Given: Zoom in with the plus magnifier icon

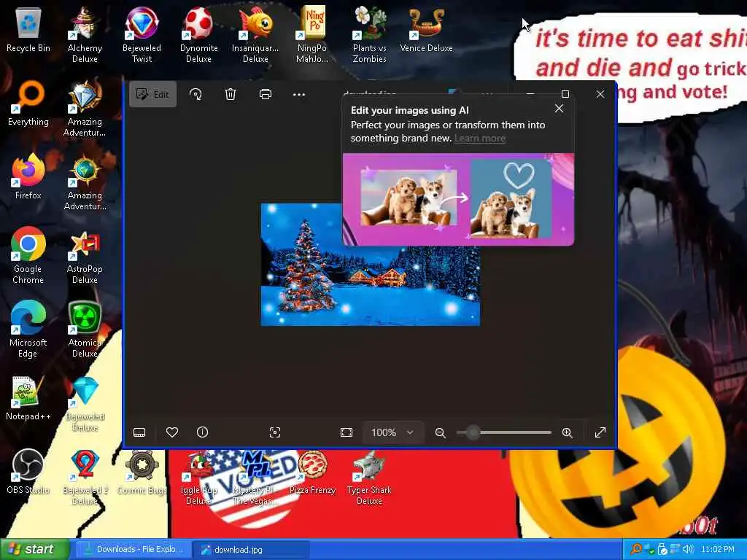Looking at the screenshot, I should click(567, 432).
